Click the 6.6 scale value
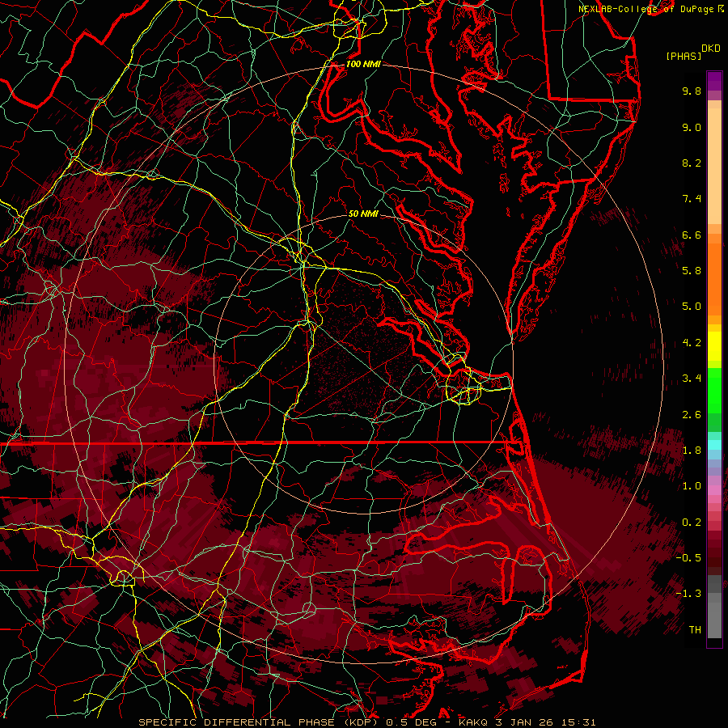This screenshot has height=728, width=728. [x=692, y=235]
